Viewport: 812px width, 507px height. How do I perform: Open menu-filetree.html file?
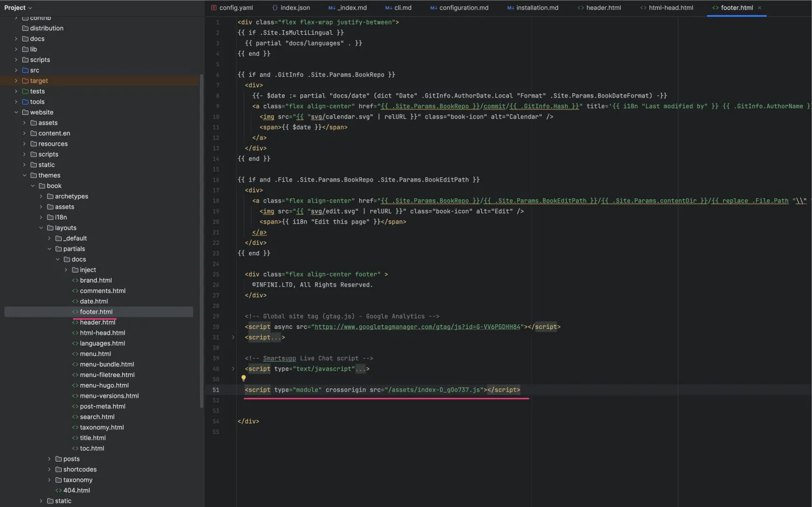tap(107, 375)
